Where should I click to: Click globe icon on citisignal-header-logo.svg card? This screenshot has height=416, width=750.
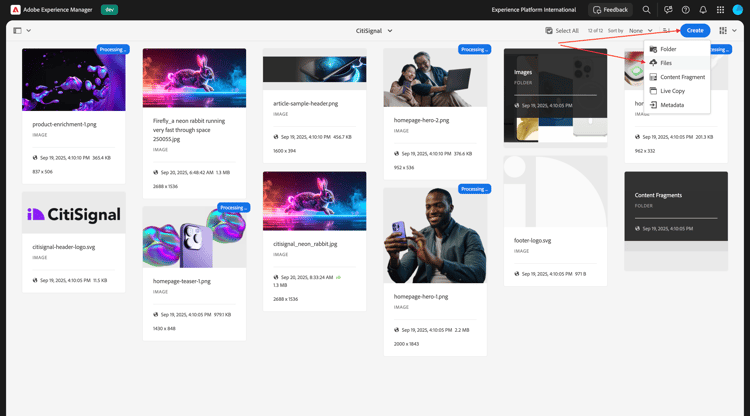pyautogui.click(x=35, y=280)
